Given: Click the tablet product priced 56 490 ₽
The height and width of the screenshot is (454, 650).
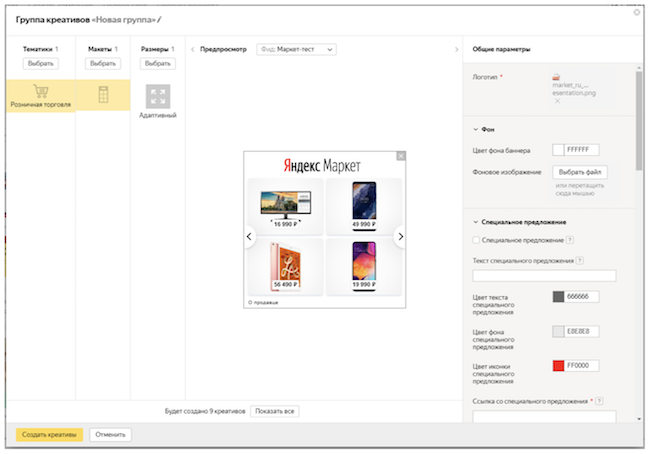Looking at the screenshot, I should click(285, 267).
